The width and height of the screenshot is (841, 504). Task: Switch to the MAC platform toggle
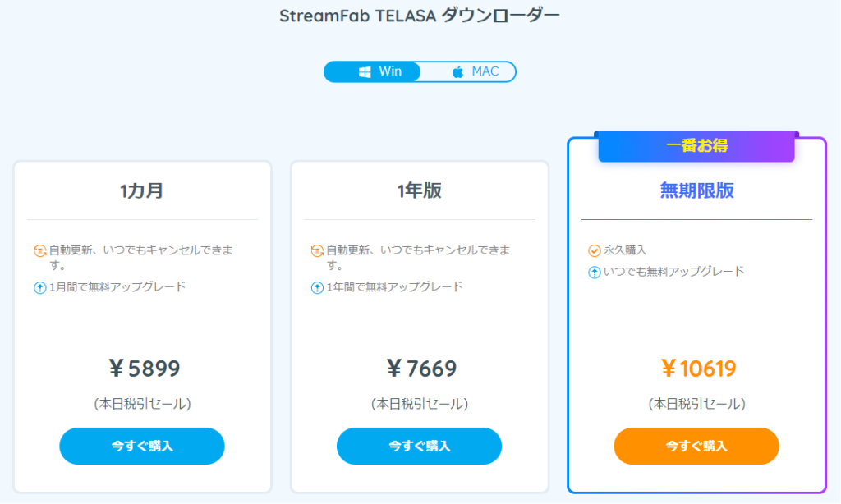468,72
